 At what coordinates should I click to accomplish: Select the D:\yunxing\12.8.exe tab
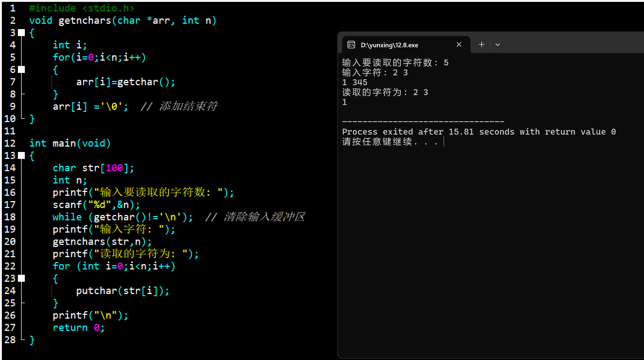click(x=389, y=45)
